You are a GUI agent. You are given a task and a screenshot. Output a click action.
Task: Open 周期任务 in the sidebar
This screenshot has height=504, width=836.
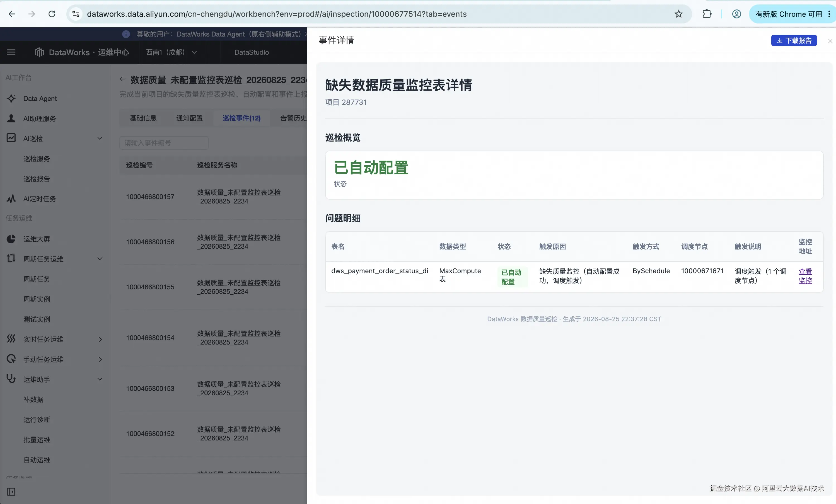pos(37,279)
